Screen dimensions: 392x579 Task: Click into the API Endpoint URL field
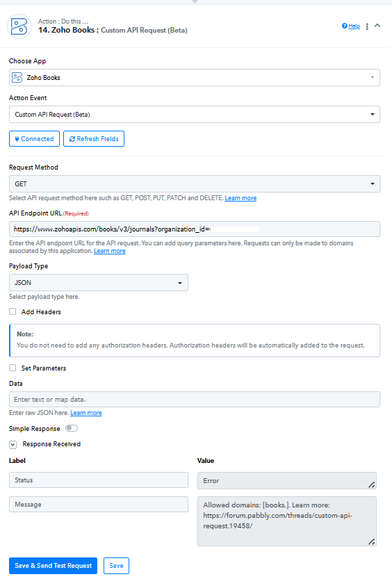[195, 229]
